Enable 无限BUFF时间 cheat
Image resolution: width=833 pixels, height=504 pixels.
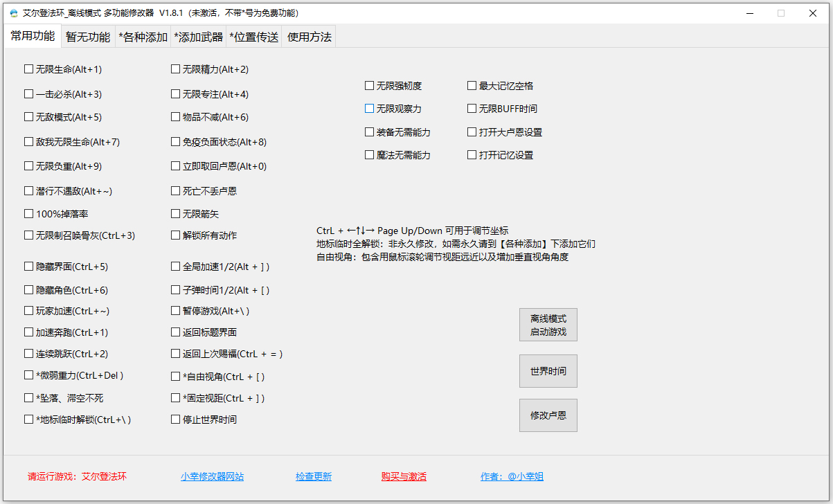click(472, 108)
